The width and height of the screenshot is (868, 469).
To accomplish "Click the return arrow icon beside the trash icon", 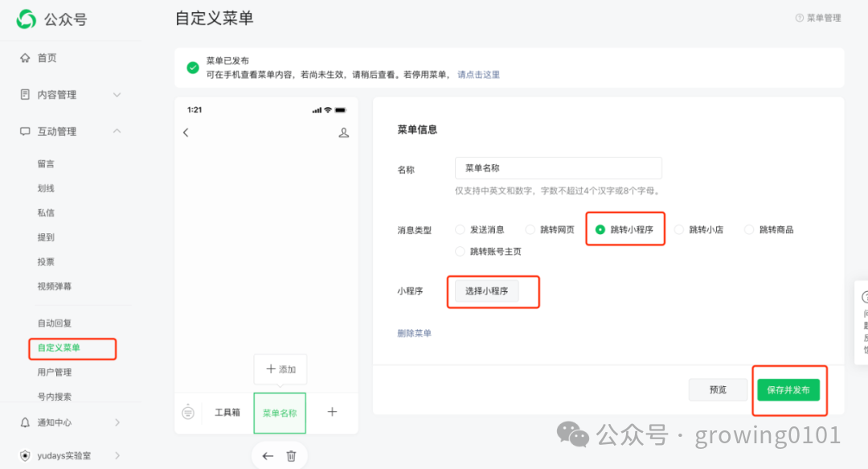I will tap(268, 455).
